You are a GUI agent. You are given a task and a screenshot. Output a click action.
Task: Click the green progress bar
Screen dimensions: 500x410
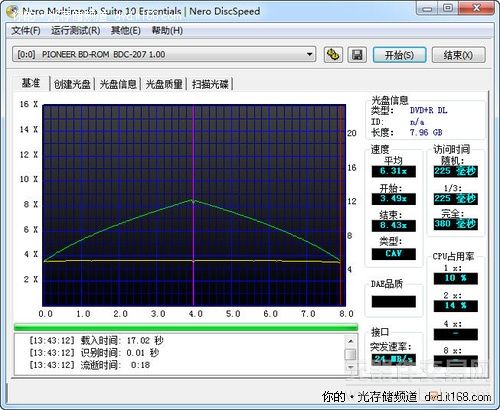coord(186,327)
